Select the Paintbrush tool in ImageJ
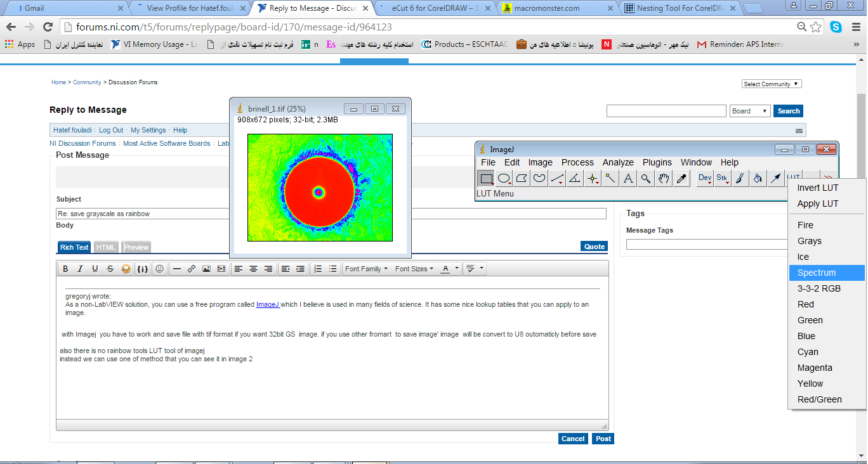The height and width of the screenshot is (464, 868). click(x=740, y=179)
